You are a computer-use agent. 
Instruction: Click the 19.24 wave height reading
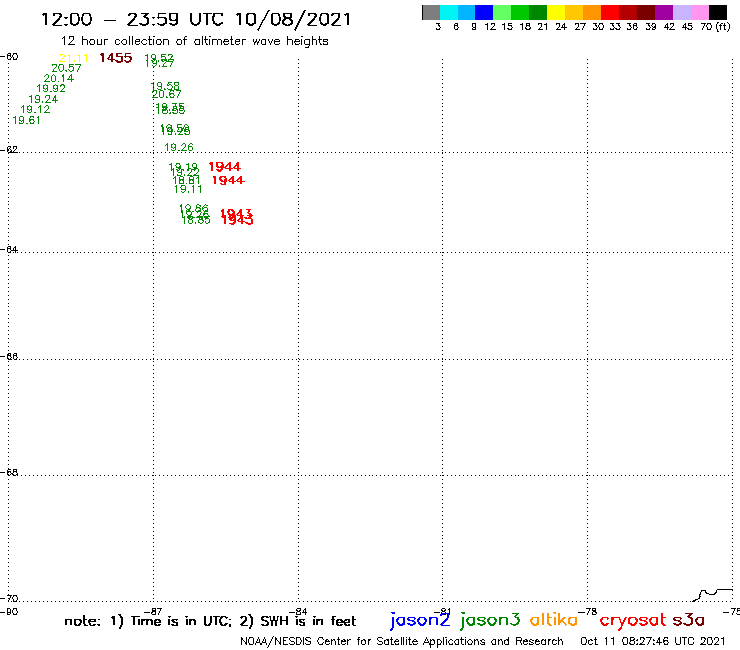[x=43, y=99]
